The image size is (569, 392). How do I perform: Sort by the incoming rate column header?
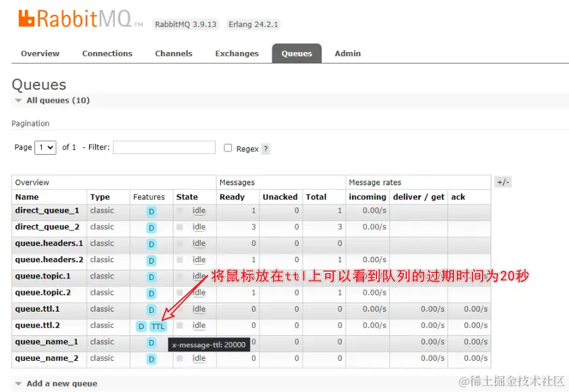[367, 197]
